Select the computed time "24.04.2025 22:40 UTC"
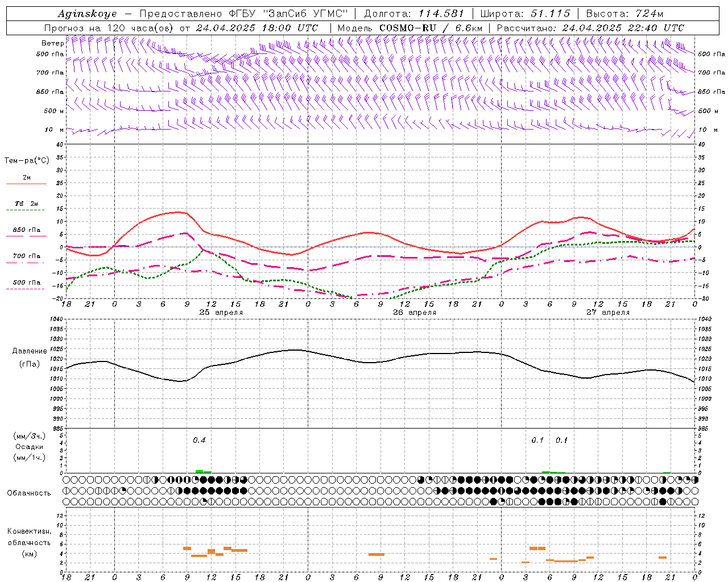The width and height of the screenshot is (728, 582). [x=623, y=28]
